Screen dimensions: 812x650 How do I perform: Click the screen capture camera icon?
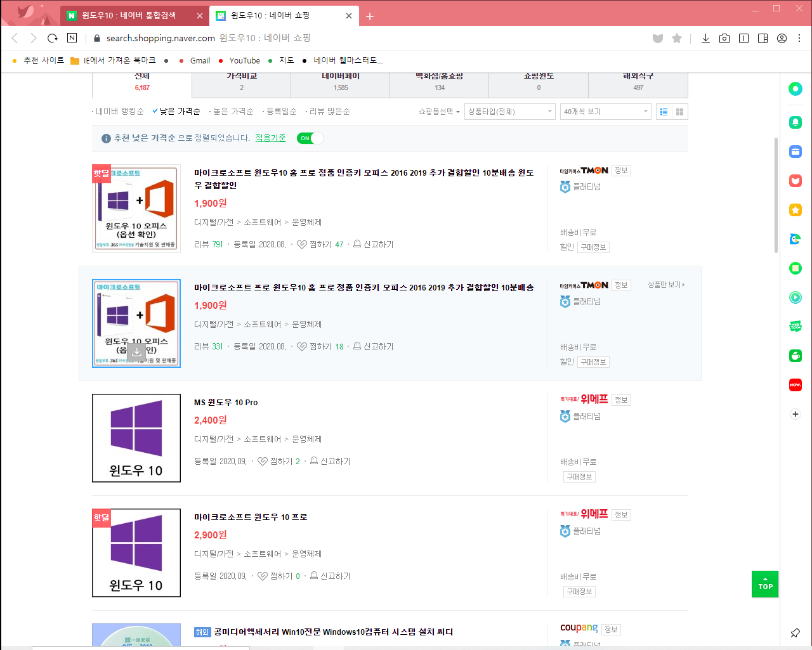pyautogui.click(x=724, y=39)
